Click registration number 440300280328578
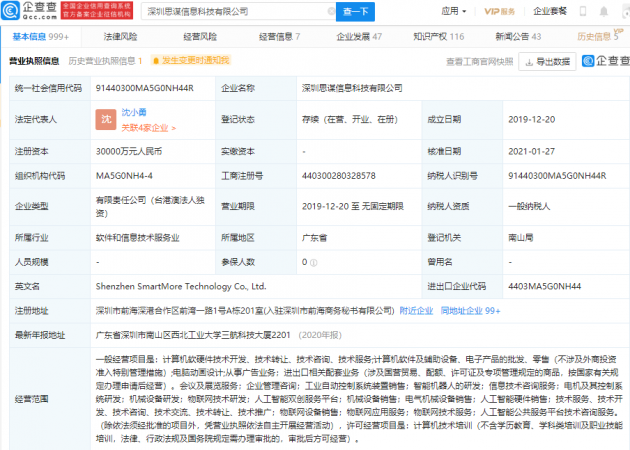 tap(339, 176)
